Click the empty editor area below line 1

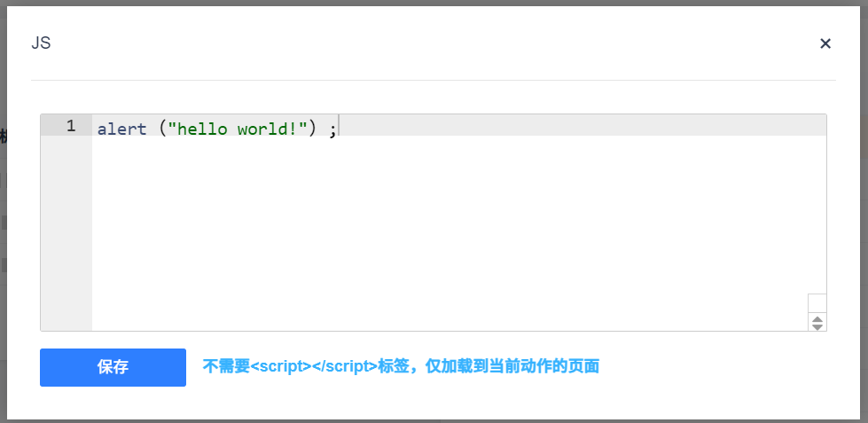click(x=443, y=231)
